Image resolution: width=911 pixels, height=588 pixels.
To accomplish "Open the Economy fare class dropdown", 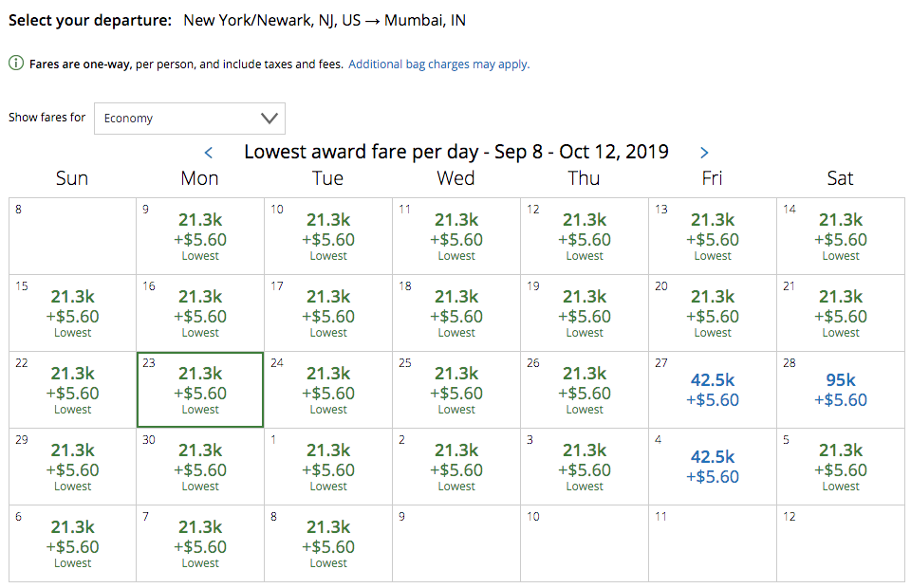I will (190, 119).
